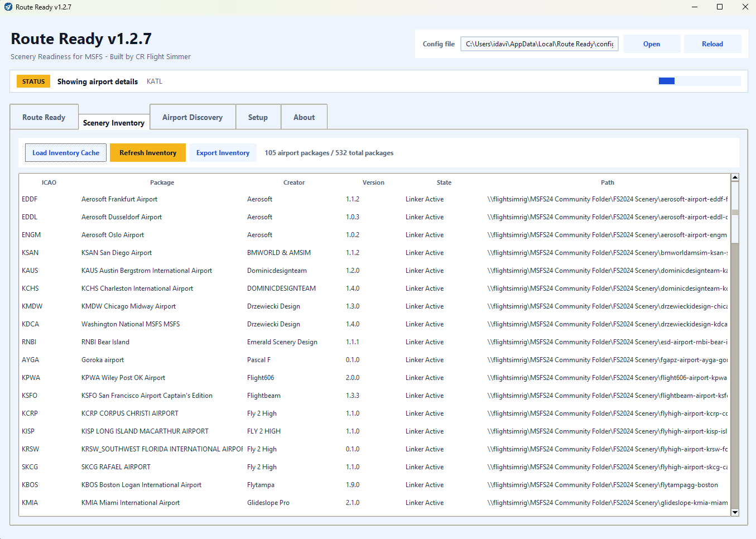The image size is (756, 539).
Task: Click the scrollbar up arrow
Action: coord(735,177)
